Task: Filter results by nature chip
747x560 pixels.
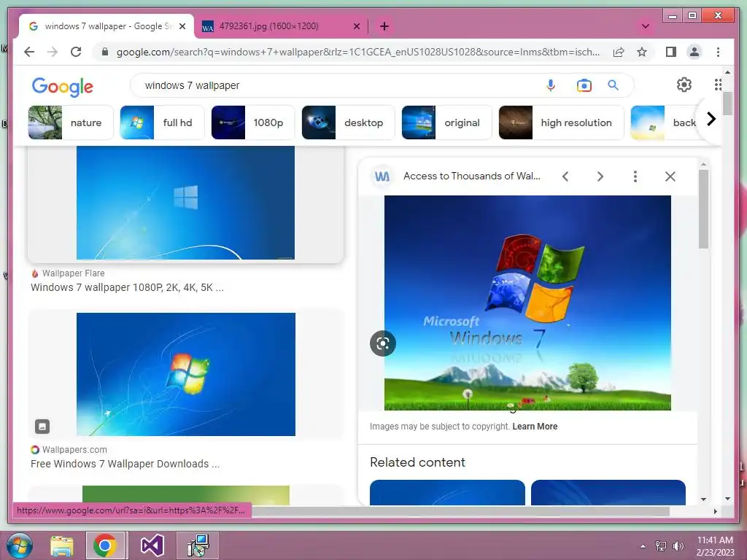Action: [x=71, y=122]
